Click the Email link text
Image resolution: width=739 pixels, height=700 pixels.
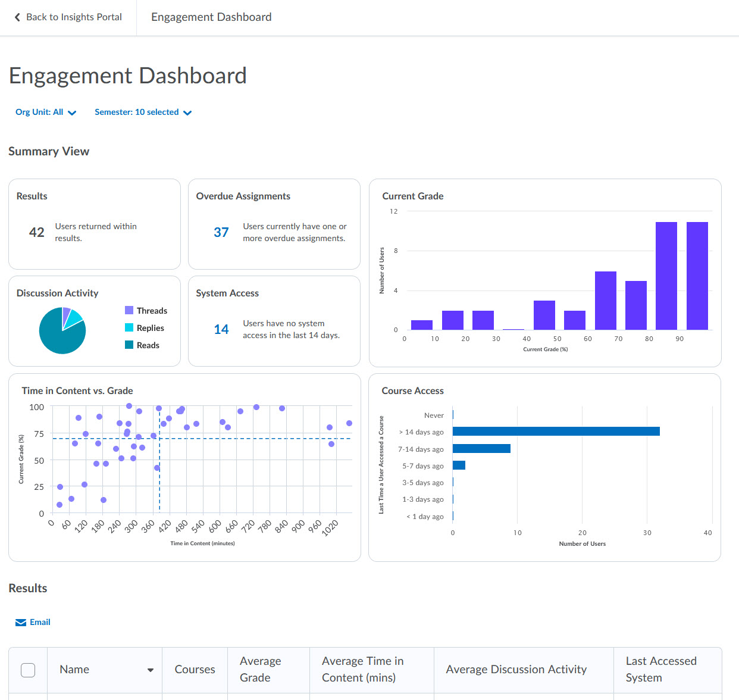click(40, 622)
